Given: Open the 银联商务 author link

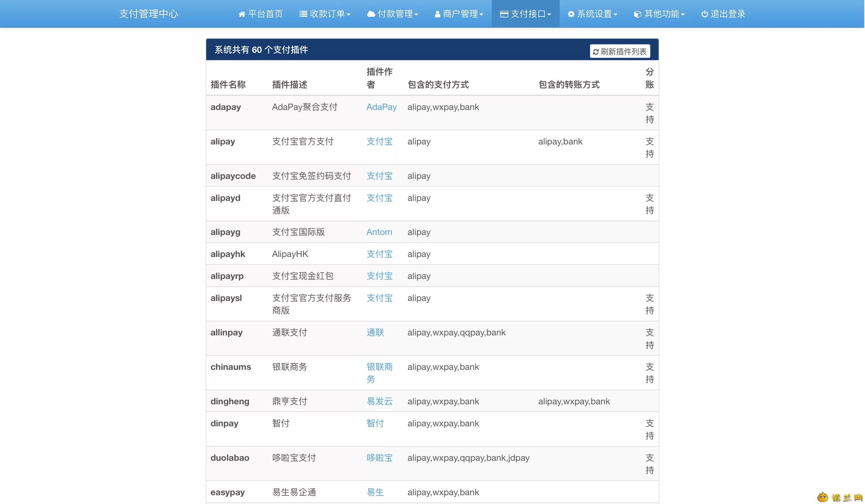Looking at the screenshot, I should pyautogui.click(x=379, y=373).
